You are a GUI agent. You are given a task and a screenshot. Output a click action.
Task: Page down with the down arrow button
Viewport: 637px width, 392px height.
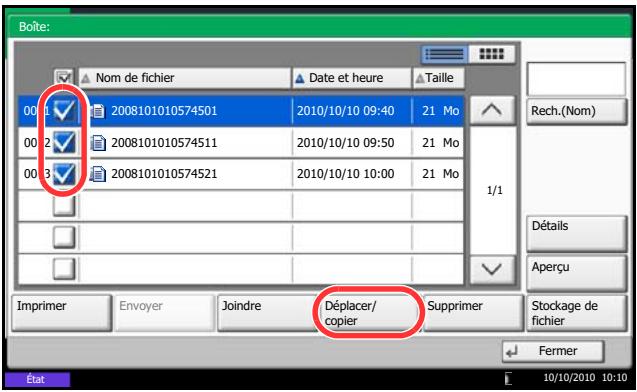[492, 269]
